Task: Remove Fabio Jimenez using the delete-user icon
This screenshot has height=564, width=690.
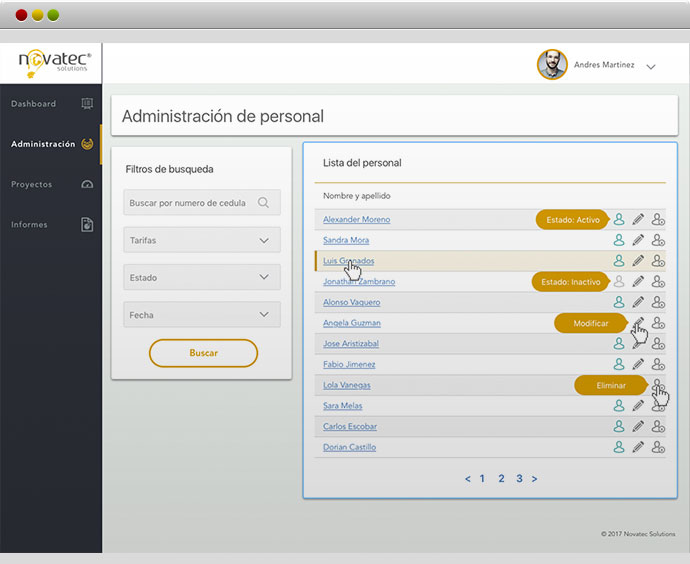Action: click(658, 364)
